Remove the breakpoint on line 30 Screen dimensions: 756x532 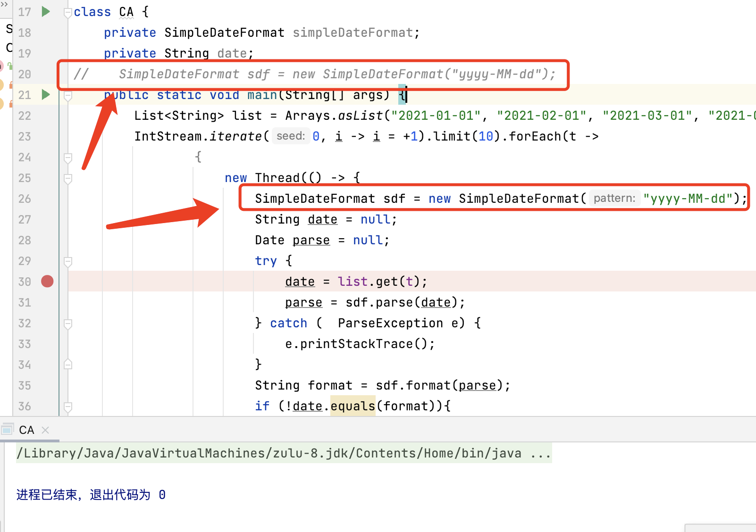pos(47,282)
